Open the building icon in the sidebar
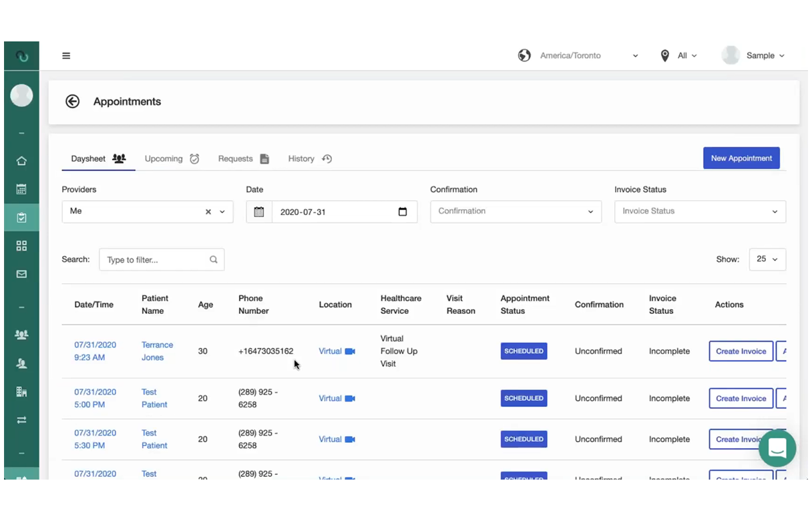 click(21, 392)
